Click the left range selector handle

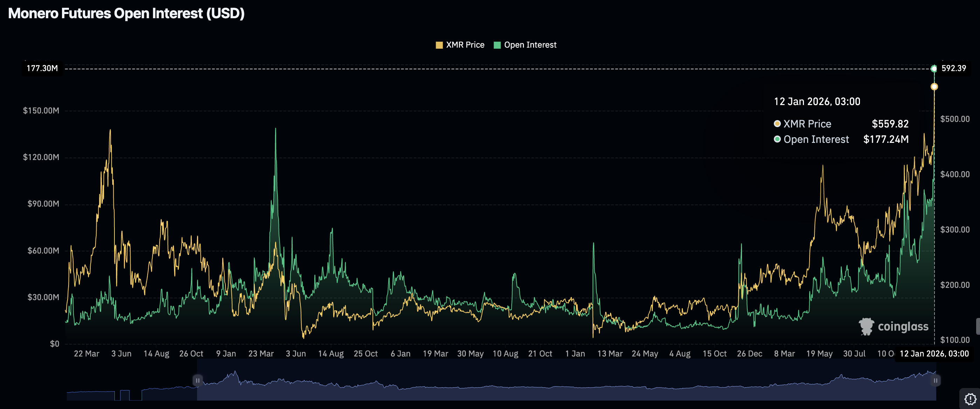[x=197, y=380]
